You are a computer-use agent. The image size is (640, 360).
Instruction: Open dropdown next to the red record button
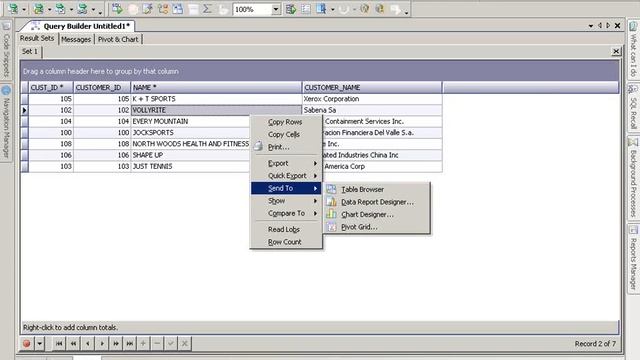point(40,344)
